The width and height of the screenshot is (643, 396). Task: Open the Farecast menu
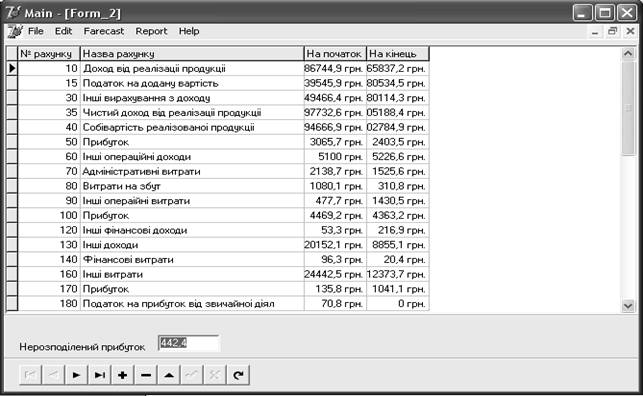pyautogui.click(x=104, y=31)
